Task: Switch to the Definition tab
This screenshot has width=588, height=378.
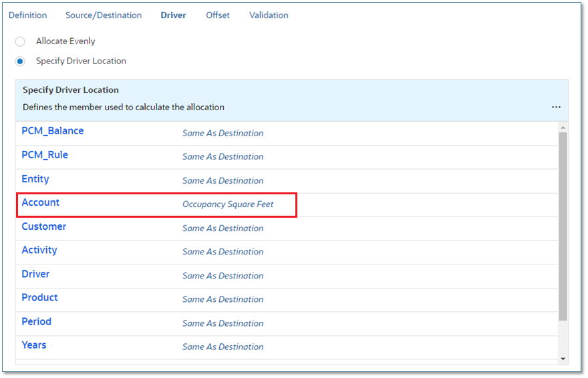Action: point(28,15)
